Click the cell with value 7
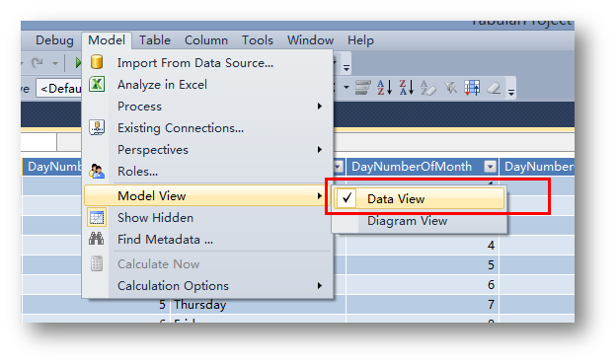Screen dimensions: 616x364 point(423,304)
